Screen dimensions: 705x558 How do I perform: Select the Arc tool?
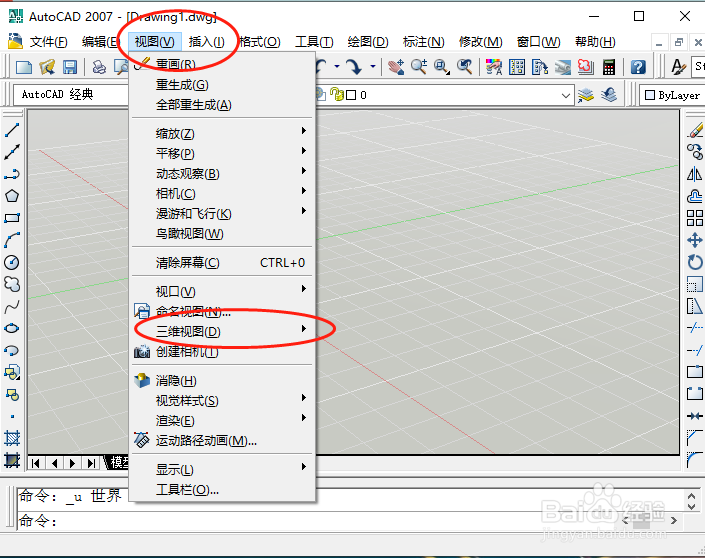click(x=12, y=240)
